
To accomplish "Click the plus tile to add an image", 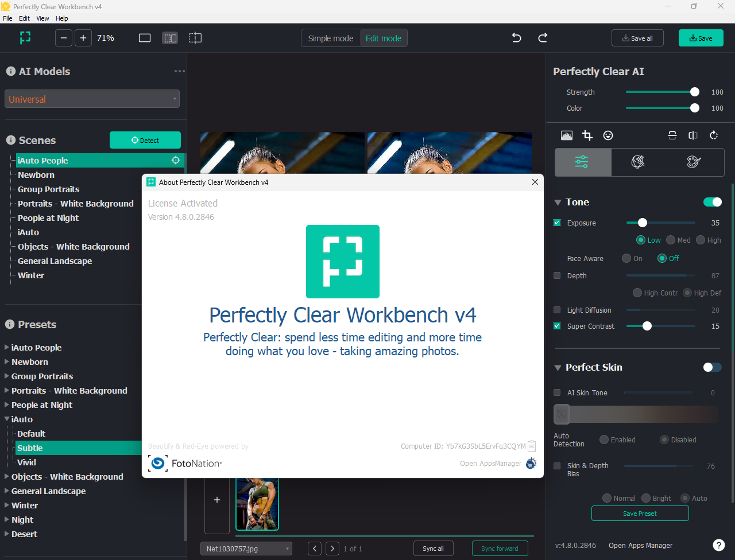I will pos(217,500).
